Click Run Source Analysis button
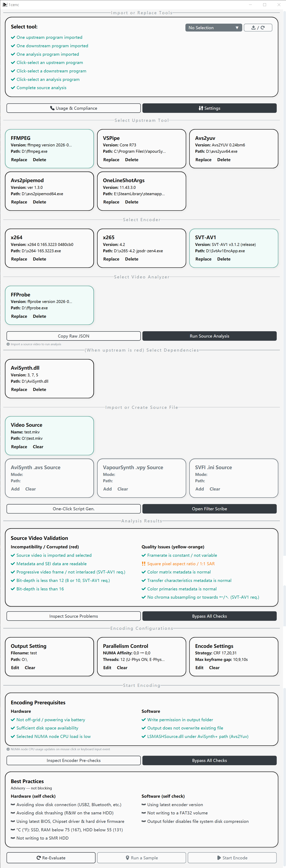286x868 pixels. [x=209, y=336]
